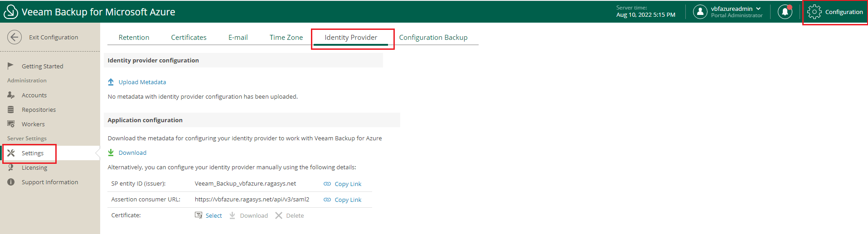Click the Getting Started flag icon
This screenshot has height=234, width=868.
pyautogui.click(x=11, y=66)
